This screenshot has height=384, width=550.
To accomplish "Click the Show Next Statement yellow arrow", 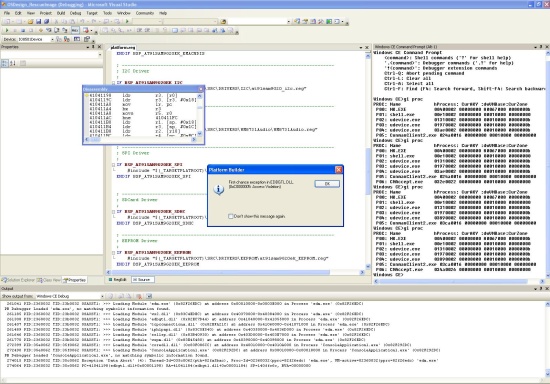I will 41,31.
